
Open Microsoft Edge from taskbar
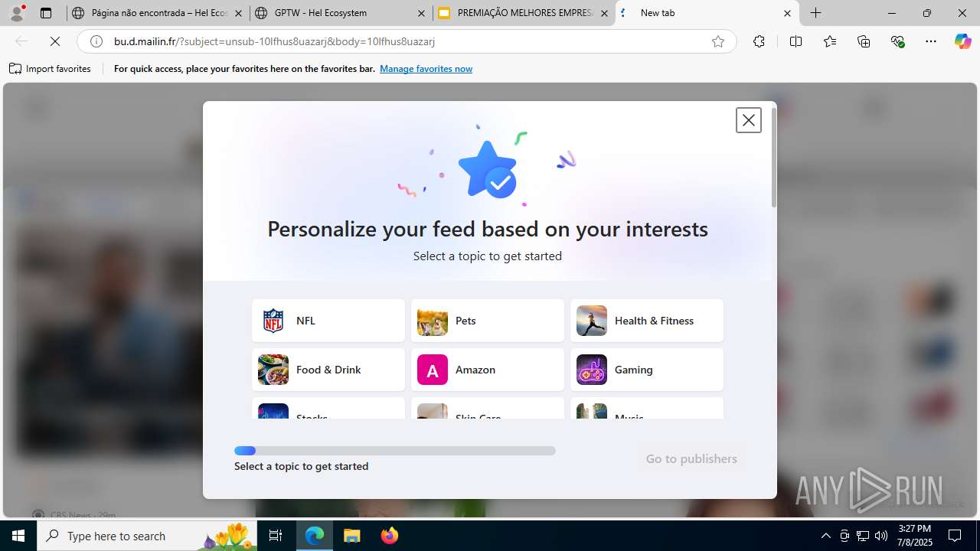pyautogui.click(x=315, y=536)
